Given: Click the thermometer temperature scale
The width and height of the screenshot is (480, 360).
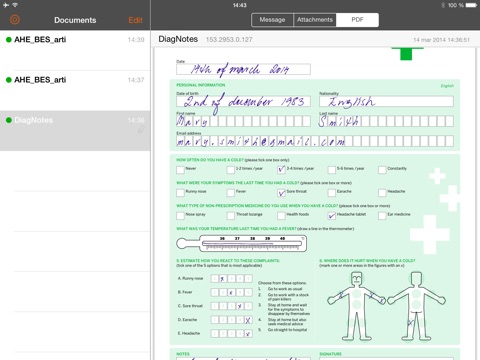Looking at the screenshot, I should [252, 244].
